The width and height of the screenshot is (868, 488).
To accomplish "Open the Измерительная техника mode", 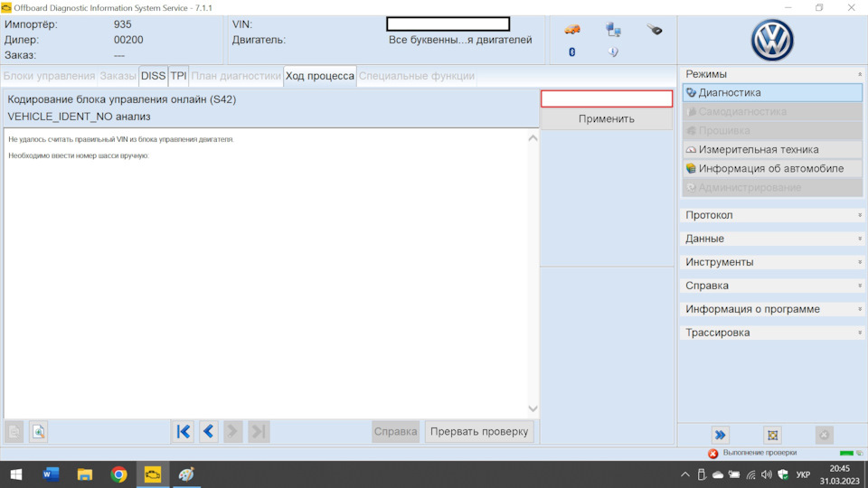I will pyautogui.click(x=772, y=150).
